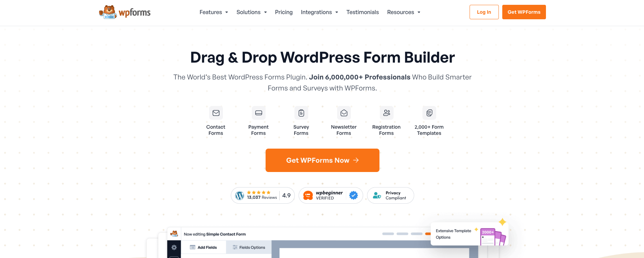
Task: Click the five-star rating stars
Action: click(259, 193)
